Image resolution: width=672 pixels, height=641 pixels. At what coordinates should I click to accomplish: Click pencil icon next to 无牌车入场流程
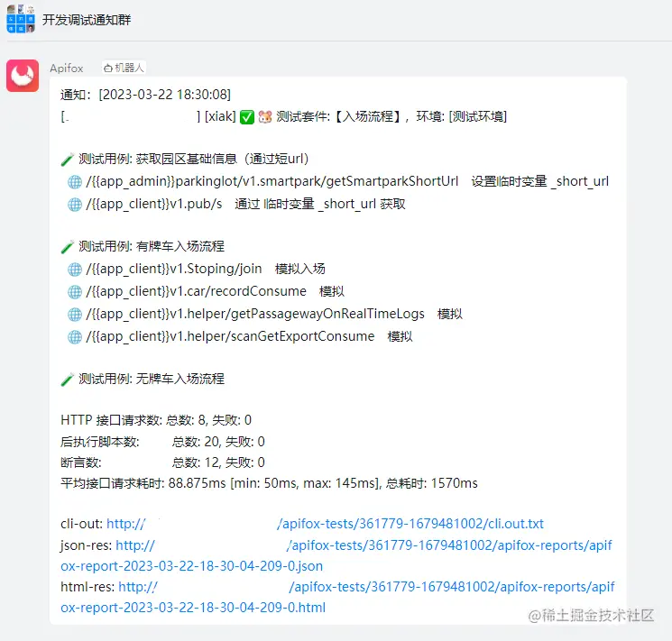(x=68, y=380)
